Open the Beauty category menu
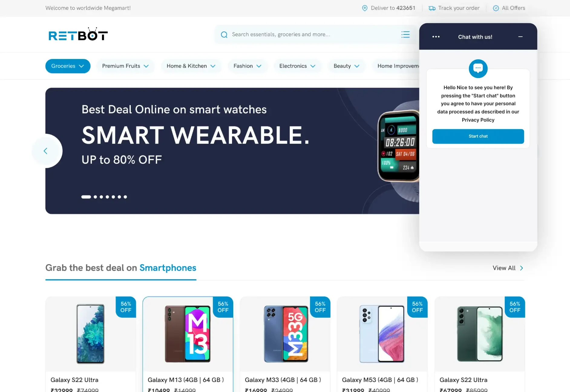The image size is (570, 392). [x=346, y=66]
